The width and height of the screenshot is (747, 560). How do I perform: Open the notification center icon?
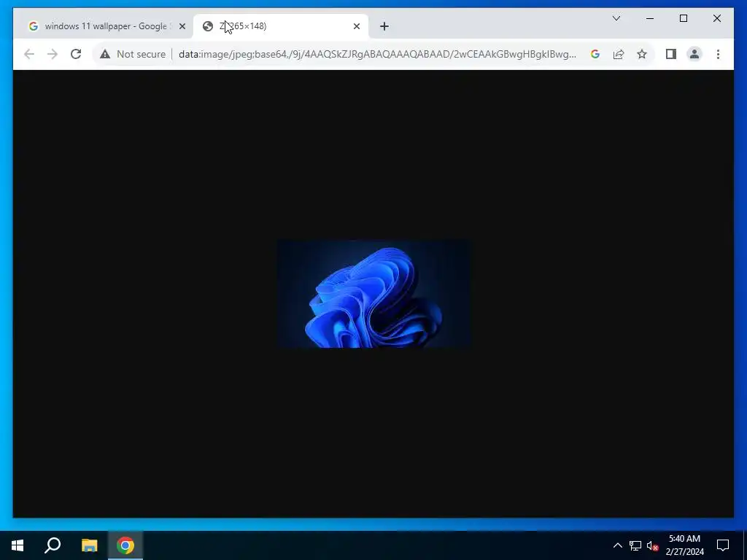click(x=723, y=545)
